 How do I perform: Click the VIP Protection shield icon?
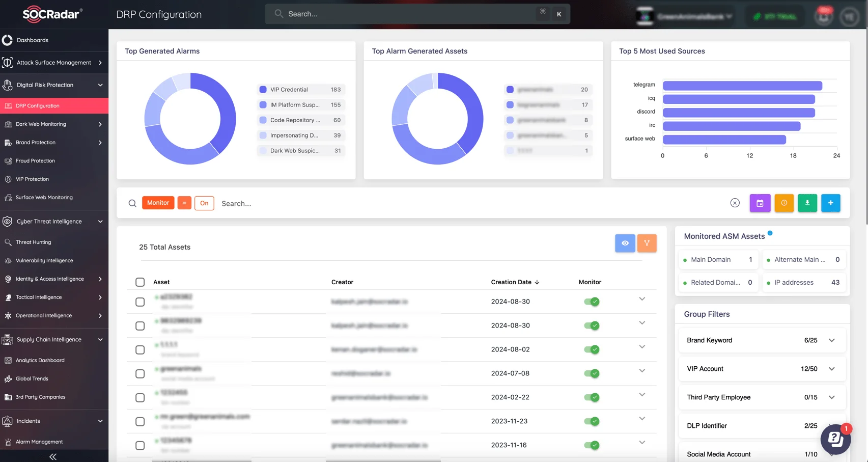(8, 179)
